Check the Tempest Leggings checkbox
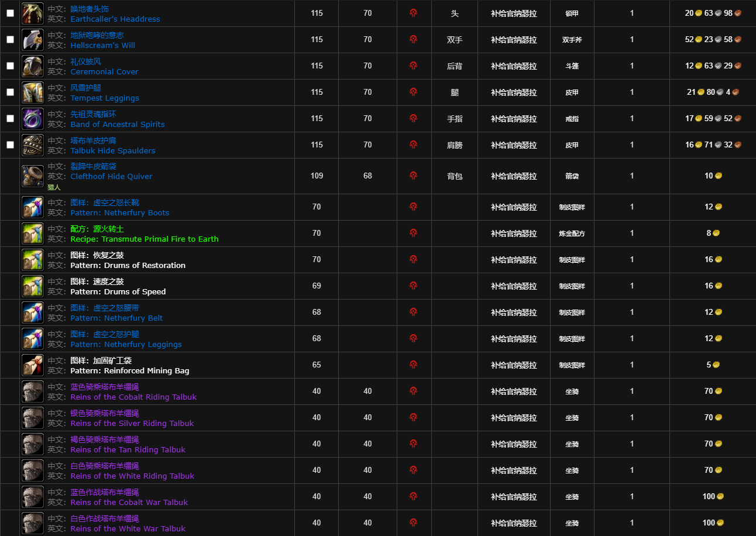756x536 pixels. [x=10, y=92]
